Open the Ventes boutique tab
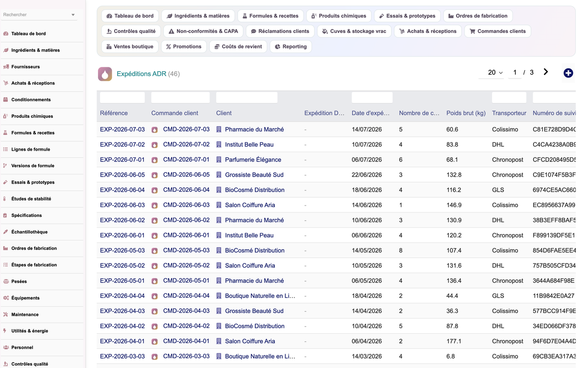588x368 pixels. tap(130, 47)
